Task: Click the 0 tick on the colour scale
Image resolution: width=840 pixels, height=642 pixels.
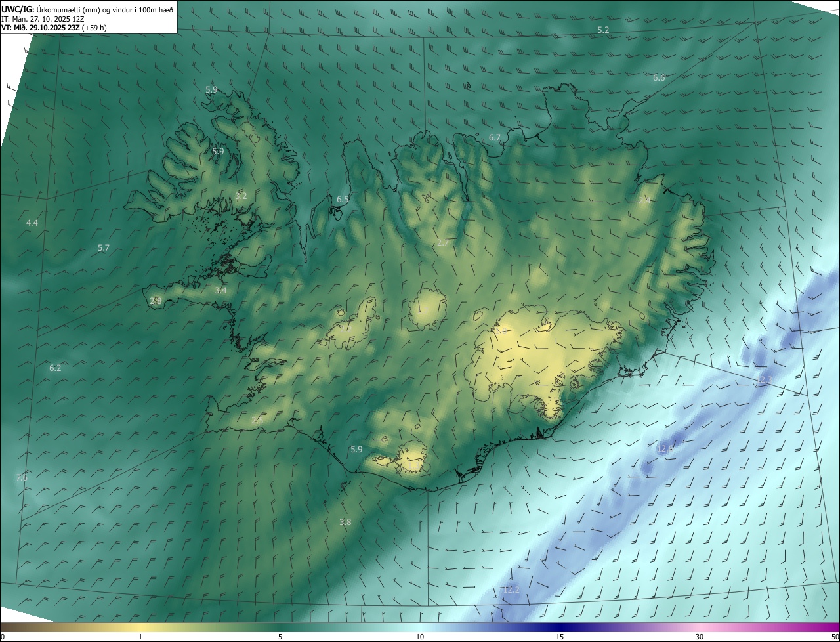Action: [x=3, y=637]
